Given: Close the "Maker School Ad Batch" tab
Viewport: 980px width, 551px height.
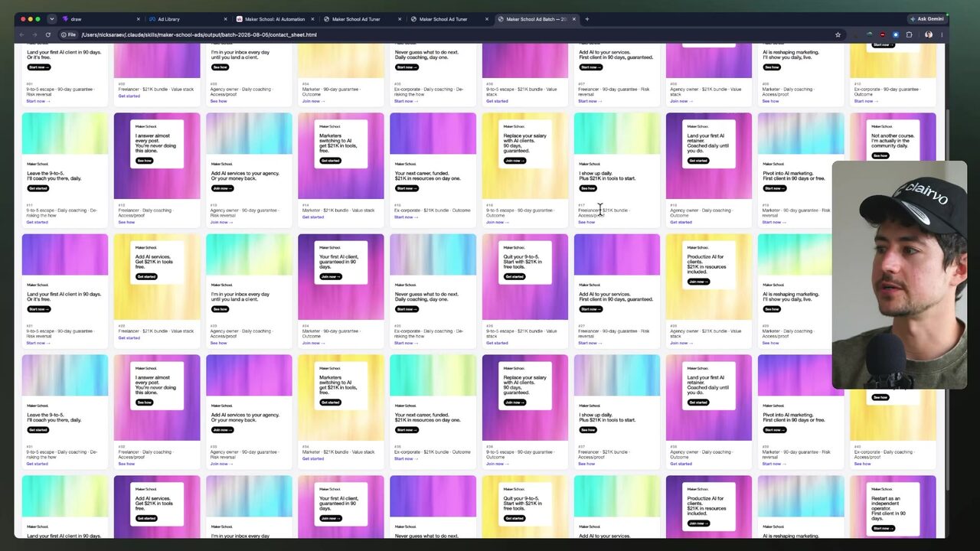Looking at the screenshot, I should coord(573,19).
